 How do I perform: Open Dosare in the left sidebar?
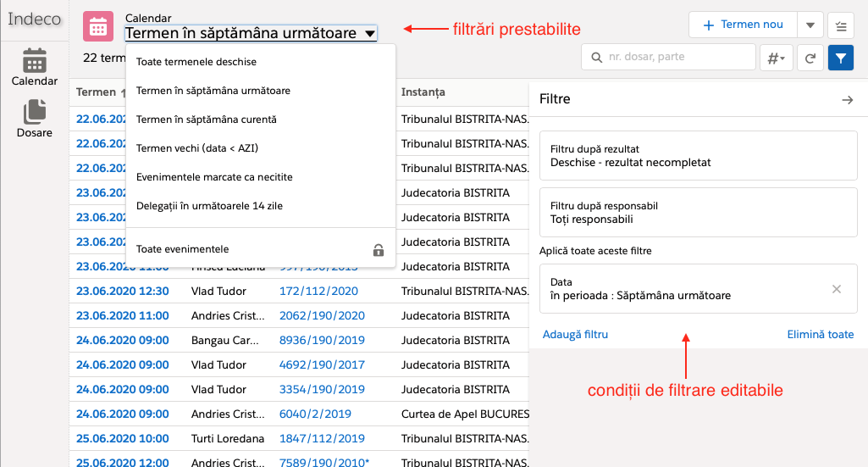34,118
